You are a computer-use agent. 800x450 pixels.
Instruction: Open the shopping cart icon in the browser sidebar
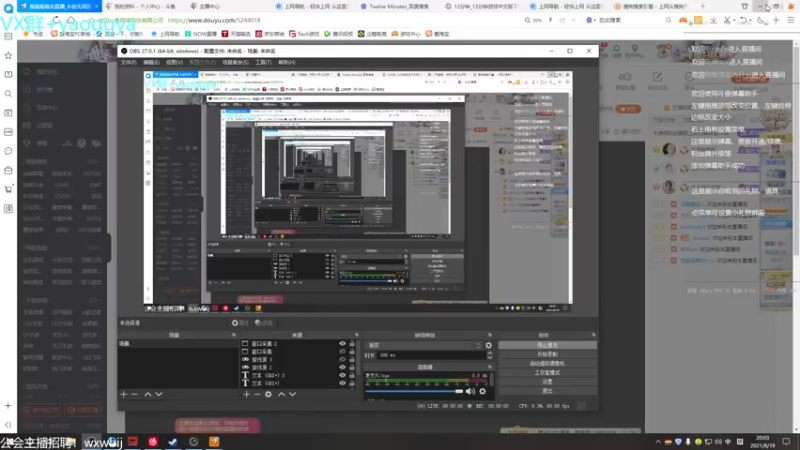pyautogui.click(x=8, y=189)
